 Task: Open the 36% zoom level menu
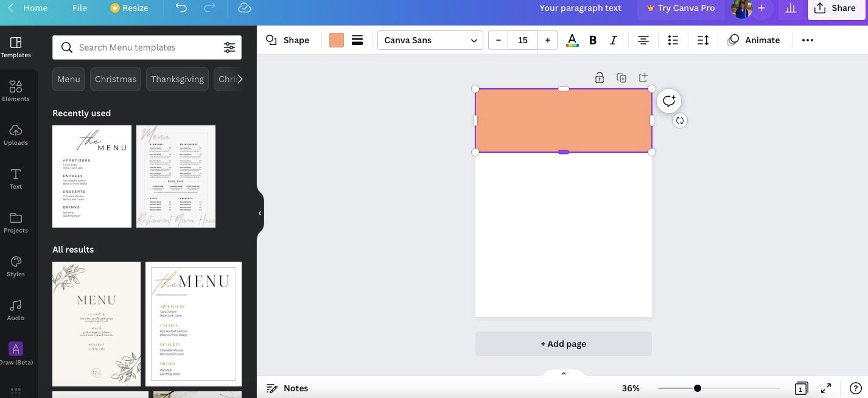pyautogui.click(x=631, y=388)
